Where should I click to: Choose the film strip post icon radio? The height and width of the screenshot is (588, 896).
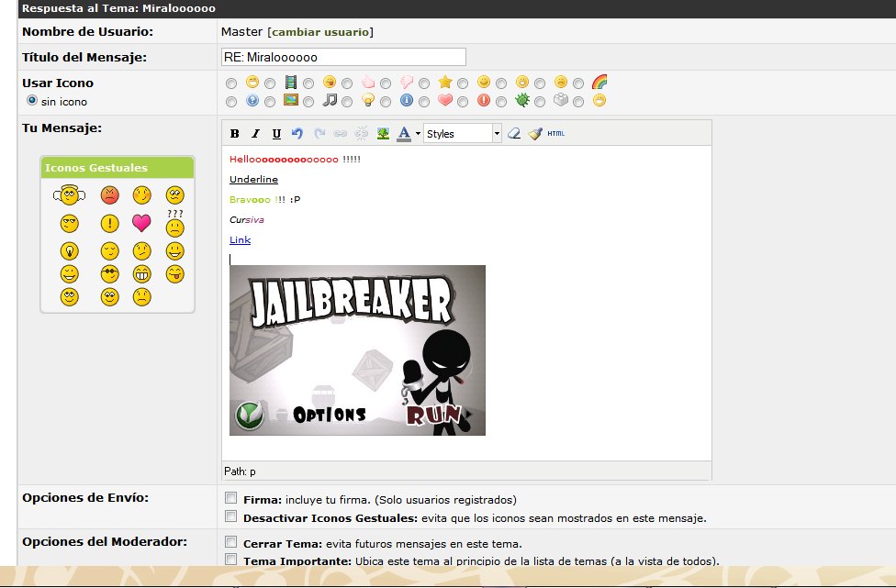click(x=270, y=83)
